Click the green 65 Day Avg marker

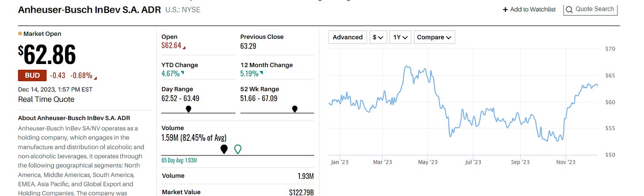click(x=238, y=149)
